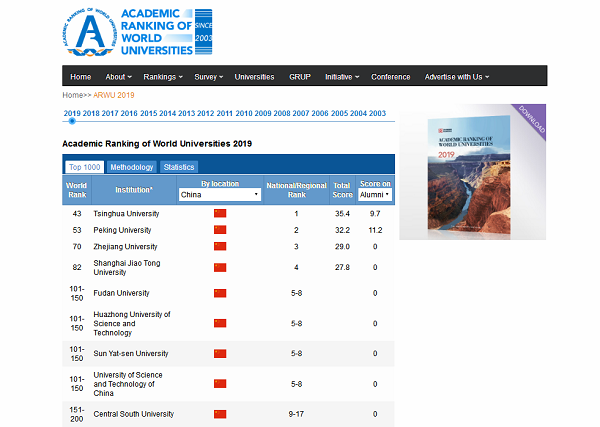600x427 pixels.
Task: Click the ARWU logo emblem
Action: coord(88,31)
